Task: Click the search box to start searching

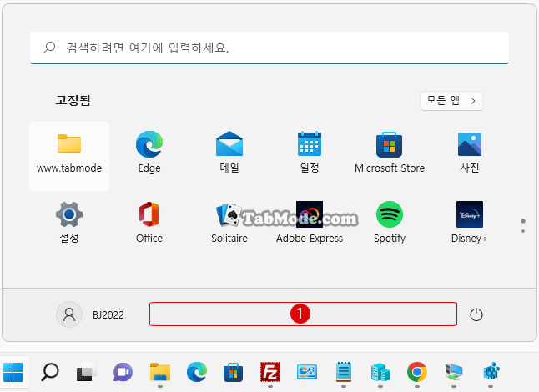Action: pos(269,48)
